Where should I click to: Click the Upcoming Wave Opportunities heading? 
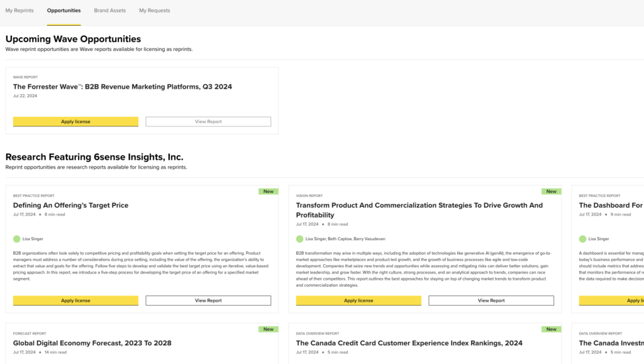[73, 39]
